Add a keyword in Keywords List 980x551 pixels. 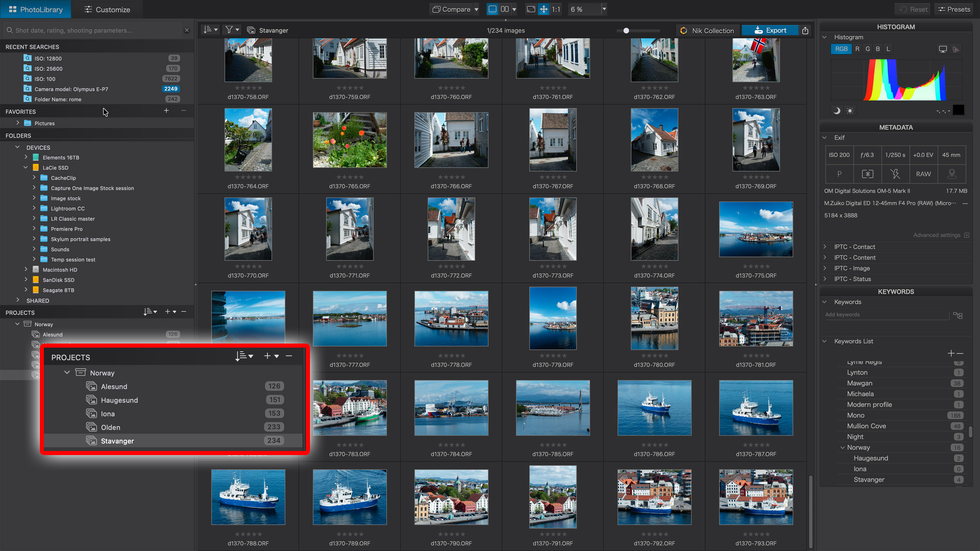951,353
